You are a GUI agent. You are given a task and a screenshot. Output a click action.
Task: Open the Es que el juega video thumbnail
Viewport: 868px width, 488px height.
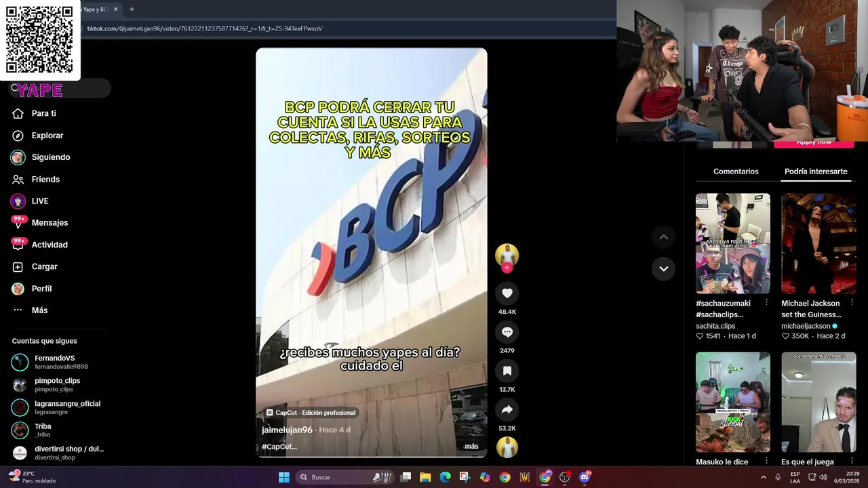click(818, 402)
